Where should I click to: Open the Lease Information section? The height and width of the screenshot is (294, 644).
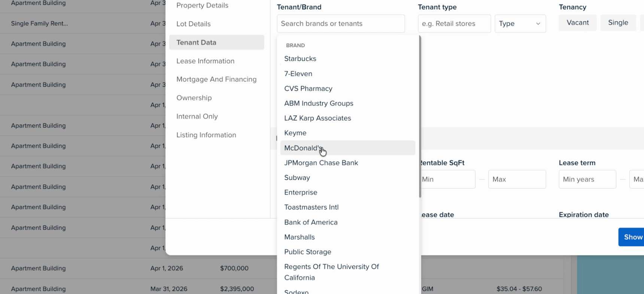[205, 61]
